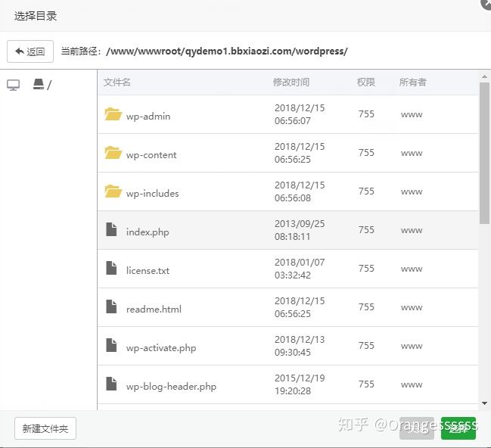
Task: Click the current path /www/wwwroot/qydemo1.bbxiaozi.com/wordpress/
Action: (x=227, y=51)
